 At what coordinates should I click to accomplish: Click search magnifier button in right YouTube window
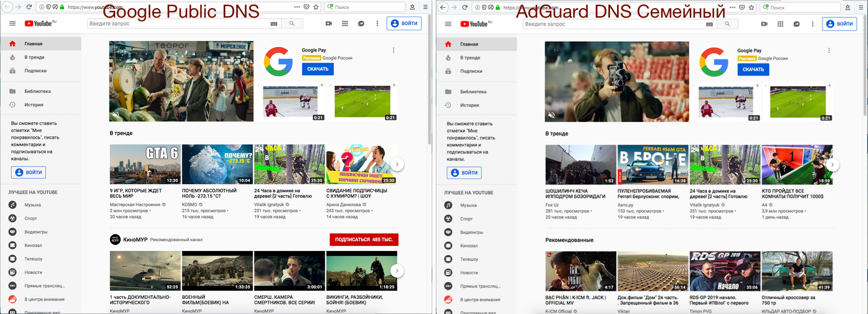click(727, 24)
